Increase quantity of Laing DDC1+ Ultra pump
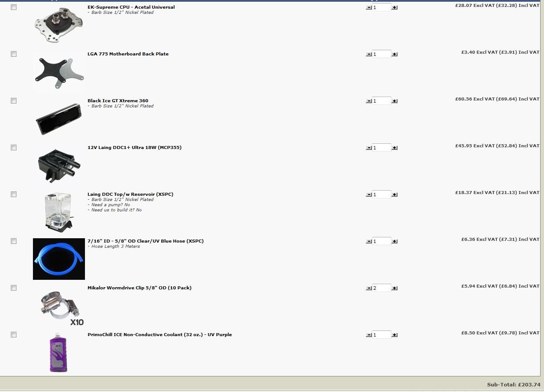This screenshot has height=392, width=544. (394, 148)
